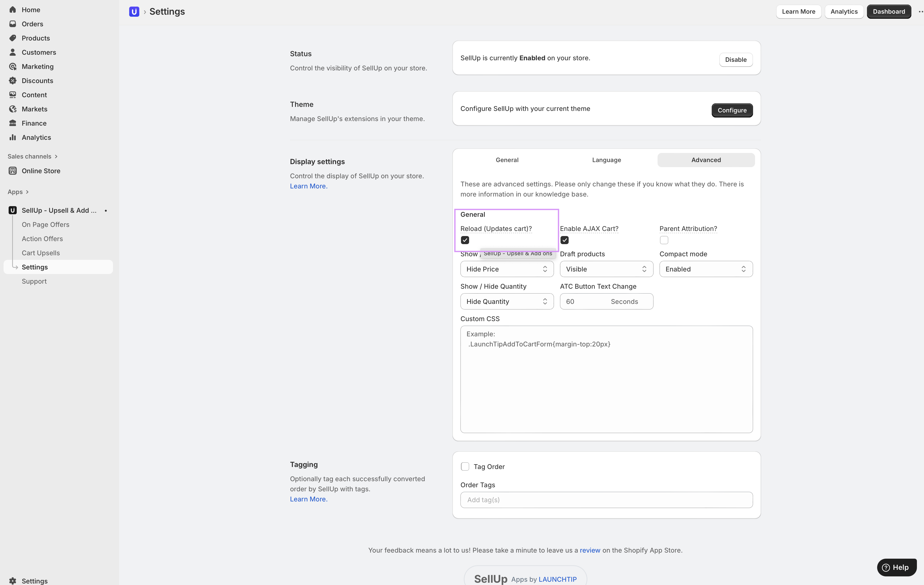Viewport: 924px width, 585px height.
Task: Open Products in the sidebar
Action: pos(36,38)
